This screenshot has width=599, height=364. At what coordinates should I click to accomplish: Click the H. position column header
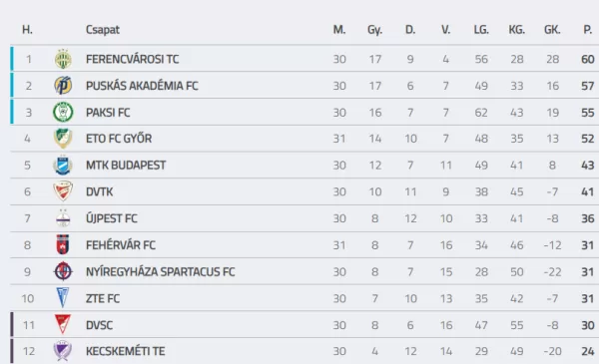coord(27,29)
